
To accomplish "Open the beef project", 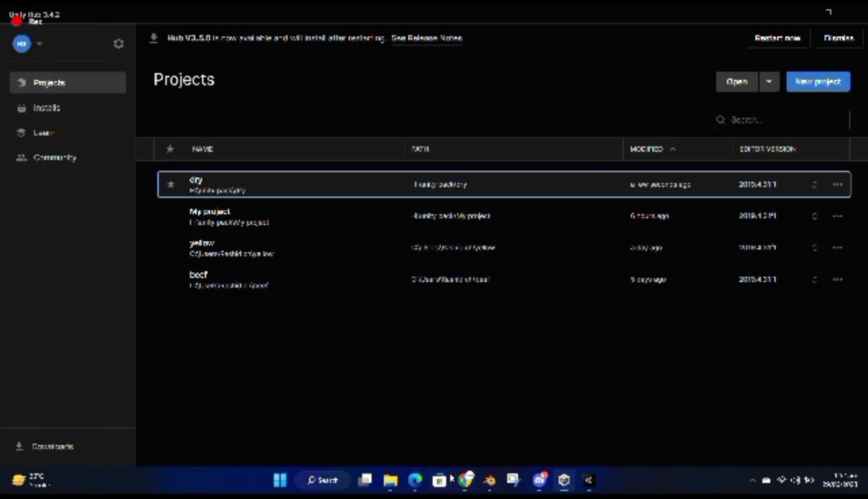I will pyautogui.click(x=504, y=280).
